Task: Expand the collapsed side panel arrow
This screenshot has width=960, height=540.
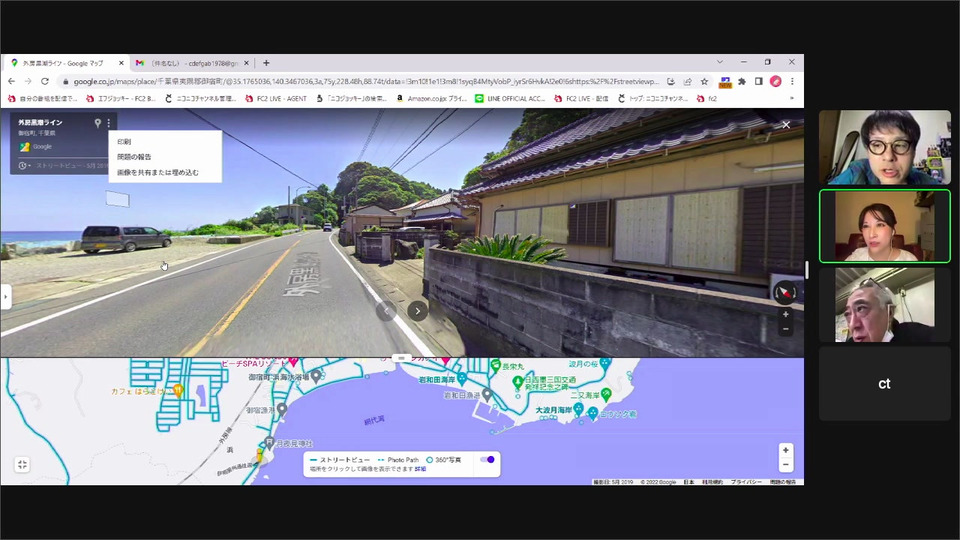Action: pyautogui.click(x=6, y=297)
